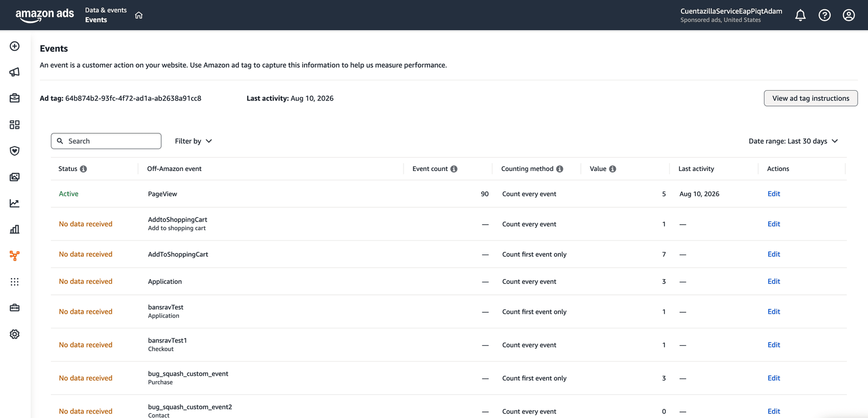Open the settings gear icon in sidebar

(x=15, y=334)
